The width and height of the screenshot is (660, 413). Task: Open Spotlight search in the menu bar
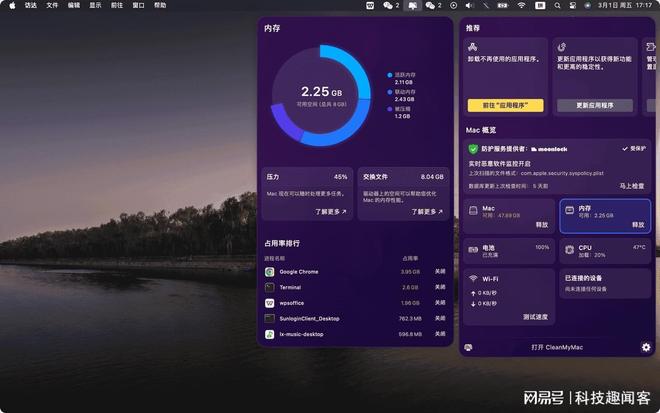pos(557,5)
